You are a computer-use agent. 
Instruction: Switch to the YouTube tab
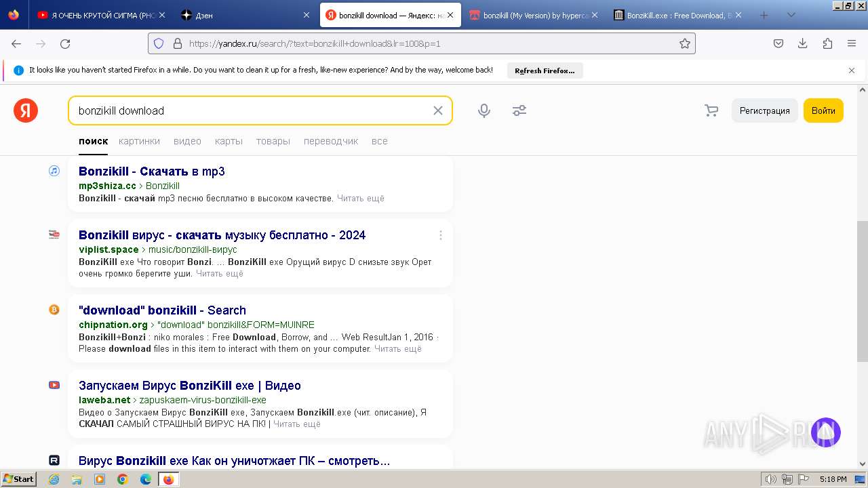pyautogui.click(x=102, y=15)
